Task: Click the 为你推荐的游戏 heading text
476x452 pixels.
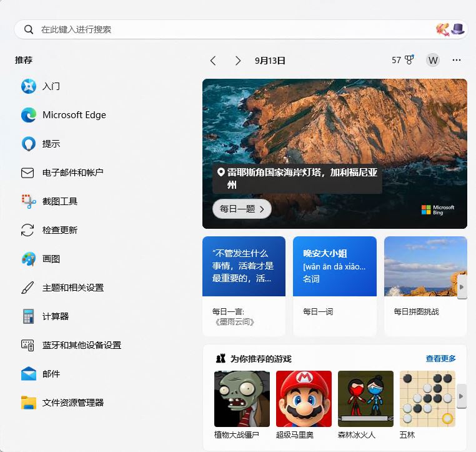Action: tap(260, 359)
